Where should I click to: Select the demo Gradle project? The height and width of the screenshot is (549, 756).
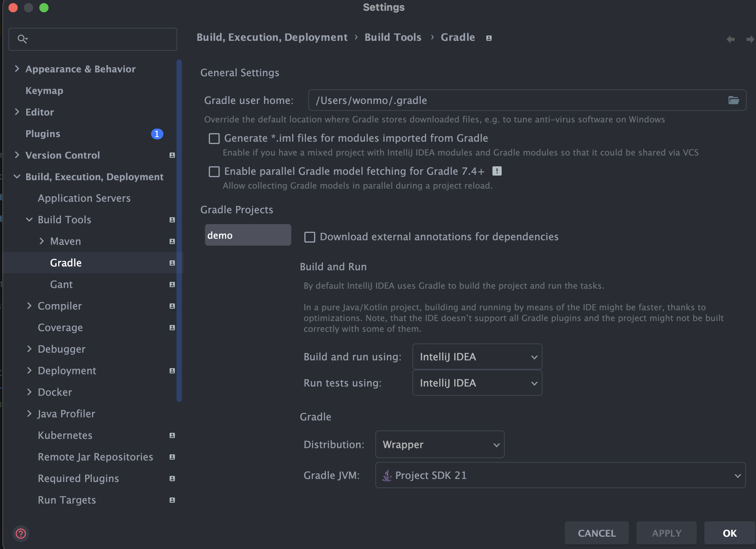point(248,235)
